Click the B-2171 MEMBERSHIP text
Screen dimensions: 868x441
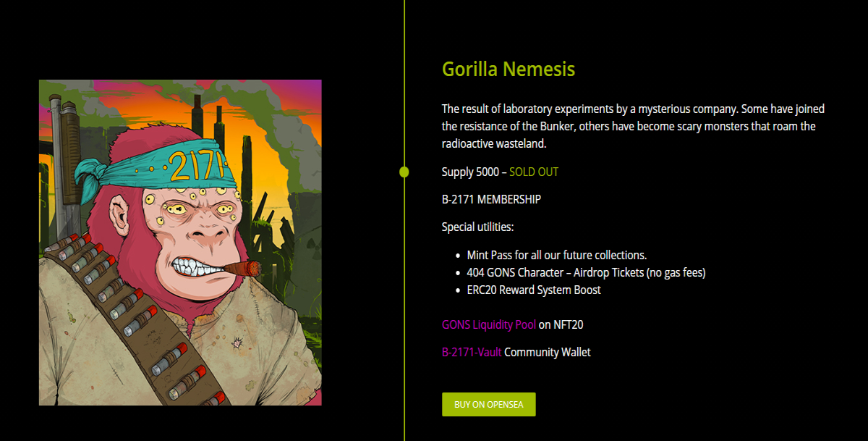coord(491,199)
